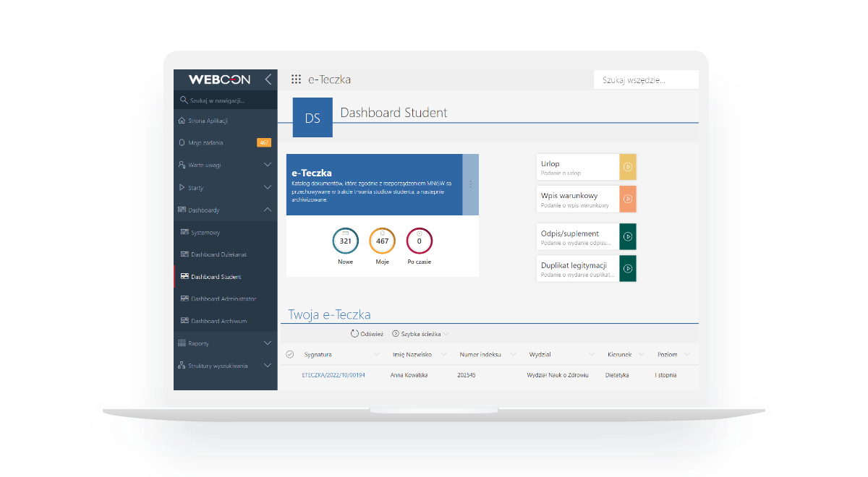Click the Urlop start play icon
The width and height of the screenshot is (868, 477).
point(628,167)
